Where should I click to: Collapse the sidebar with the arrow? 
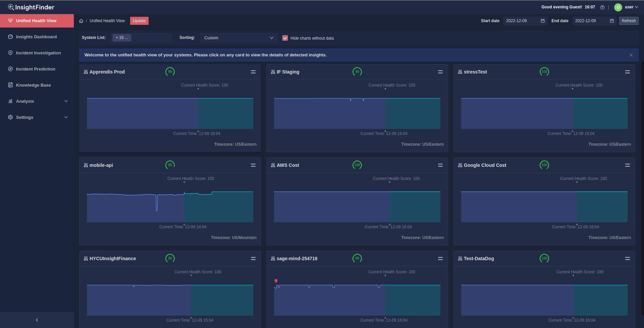(37, 320)
